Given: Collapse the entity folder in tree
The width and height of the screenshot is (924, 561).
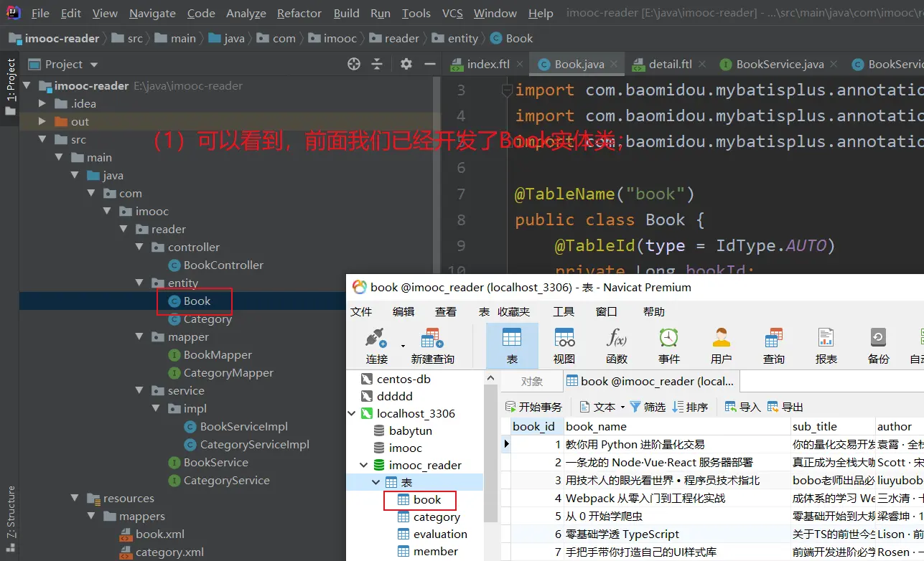Looking at the screenshot, I should (x=140, y=283).
